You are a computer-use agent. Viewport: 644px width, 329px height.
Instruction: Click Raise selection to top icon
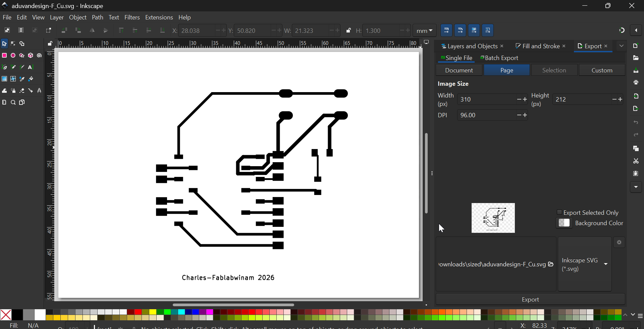pyautogui.click(x=121, y=30)
